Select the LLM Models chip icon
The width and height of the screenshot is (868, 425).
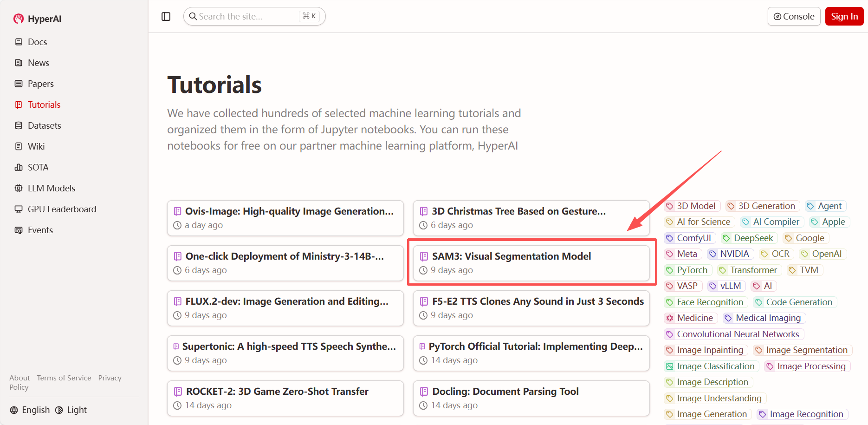pos(19,188)
